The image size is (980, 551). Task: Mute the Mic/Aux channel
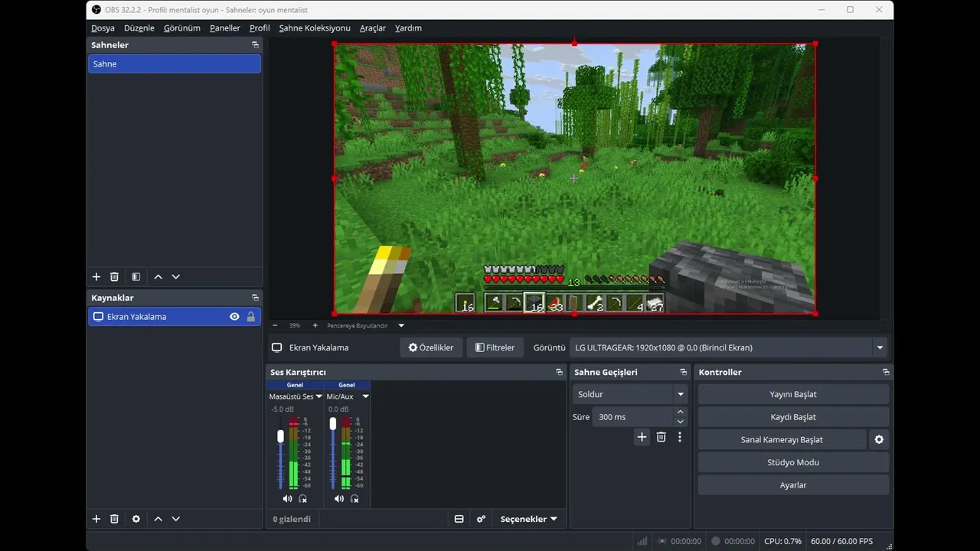[339, 499]
